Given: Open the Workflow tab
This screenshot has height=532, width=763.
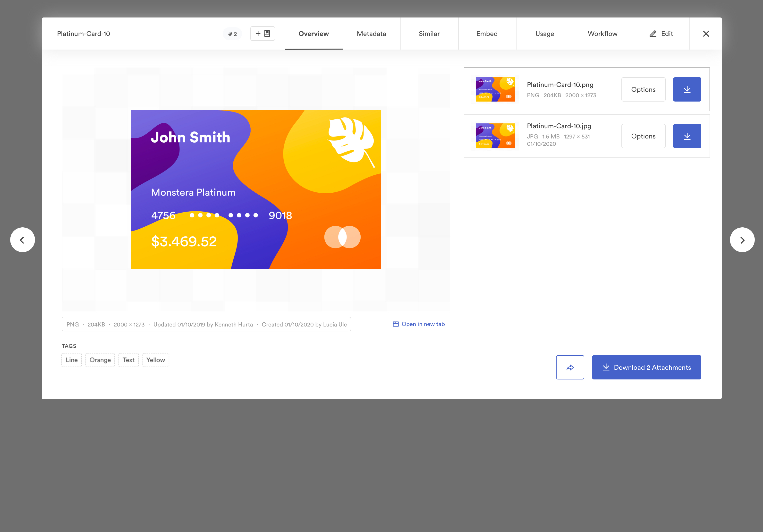Looking at the screenshot, I should coord(602,34).
